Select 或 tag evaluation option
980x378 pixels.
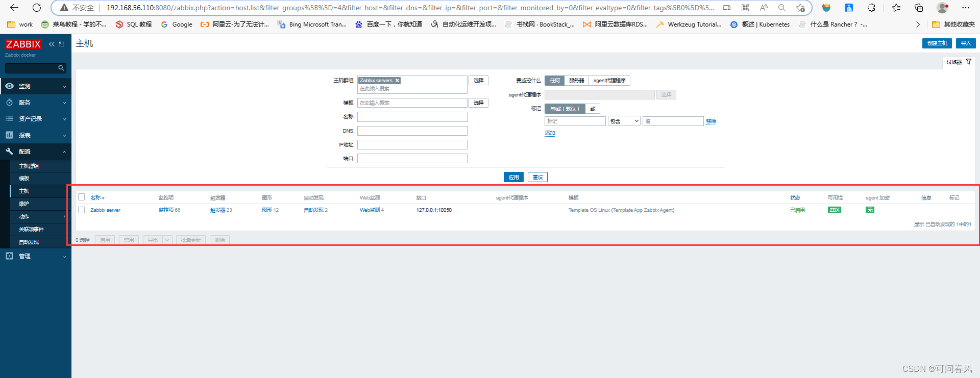tap(593, 109)
